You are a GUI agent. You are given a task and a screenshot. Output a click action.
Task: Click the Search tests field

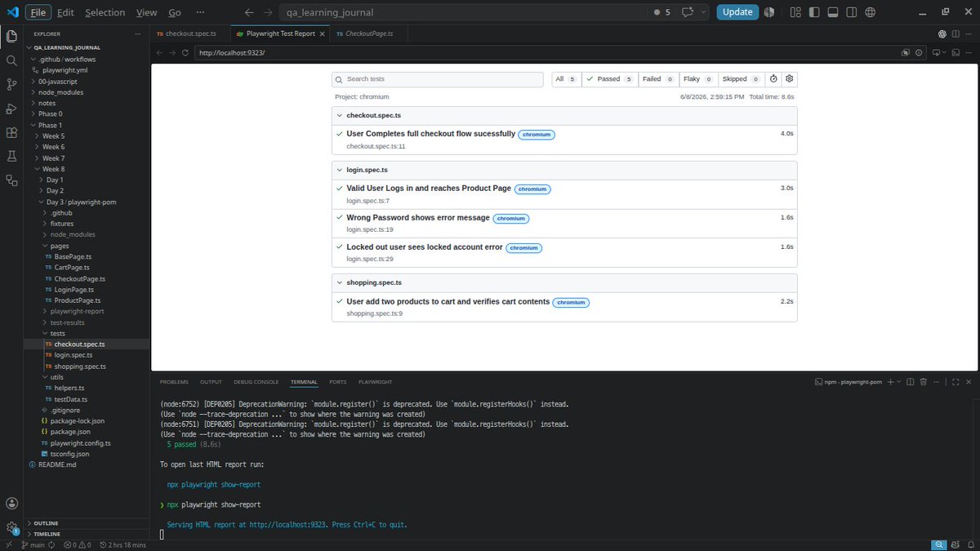click(437, 79)
